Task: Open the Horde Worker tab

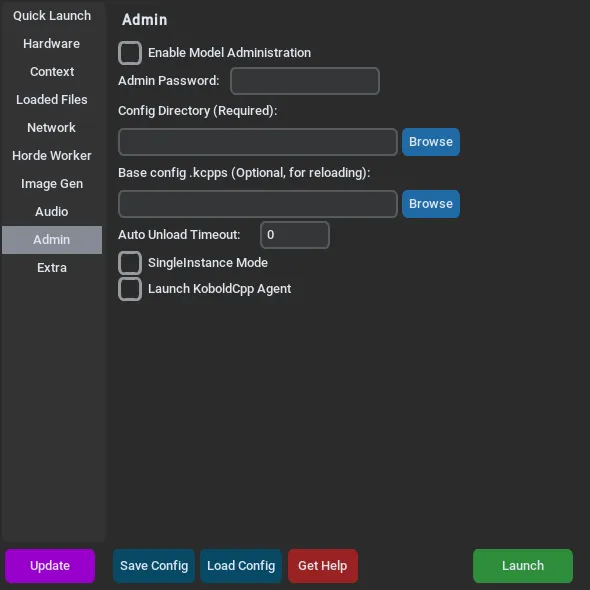Action: click(52, 155)
